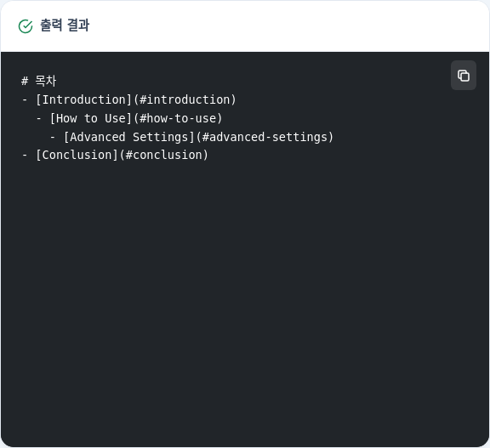This screenshot has height=448, width=490.
Task: Click the (#conclusion) anchor text
Action: [x=163, y=155]
